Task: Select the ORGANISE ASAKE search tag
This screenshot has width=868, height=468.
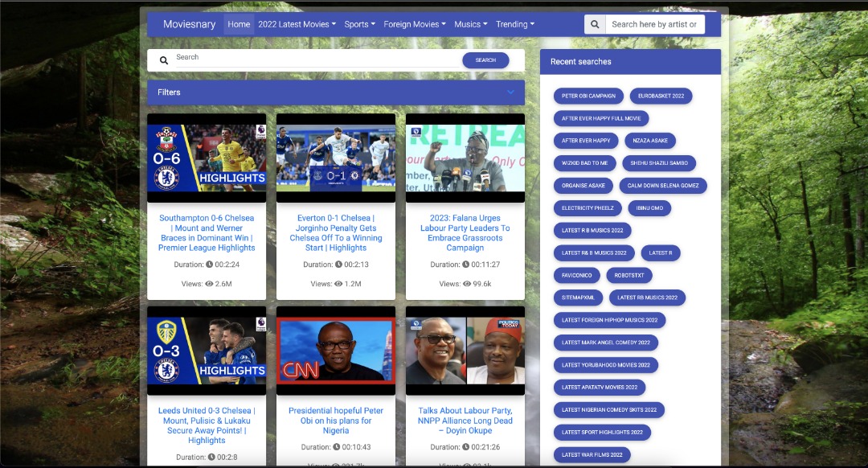Action: tap(583, 186)
